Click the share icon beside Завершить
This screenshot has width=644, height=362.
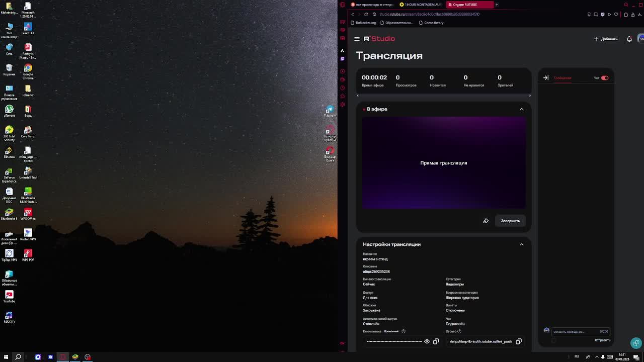pos(486,221)
